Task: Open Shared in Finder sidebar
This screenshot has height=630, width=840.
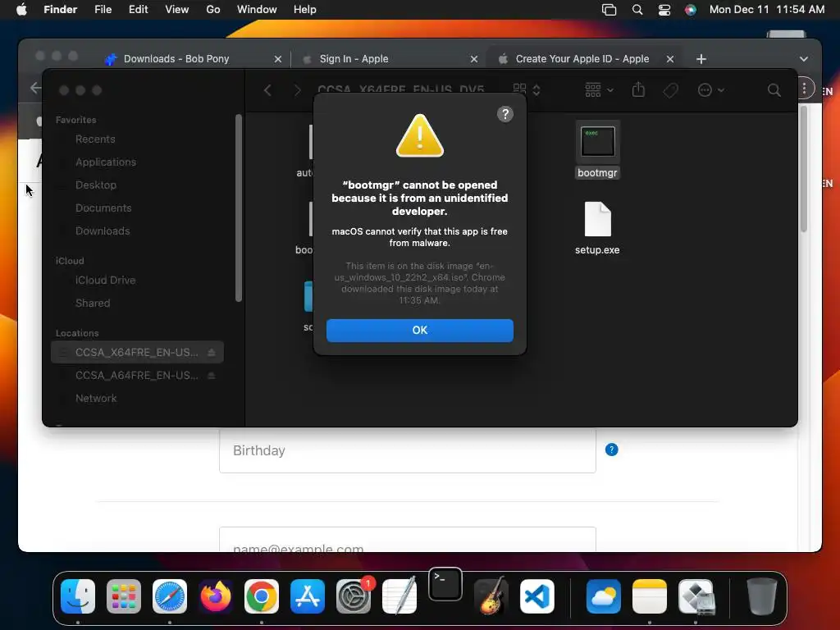Action: [93, 304]
